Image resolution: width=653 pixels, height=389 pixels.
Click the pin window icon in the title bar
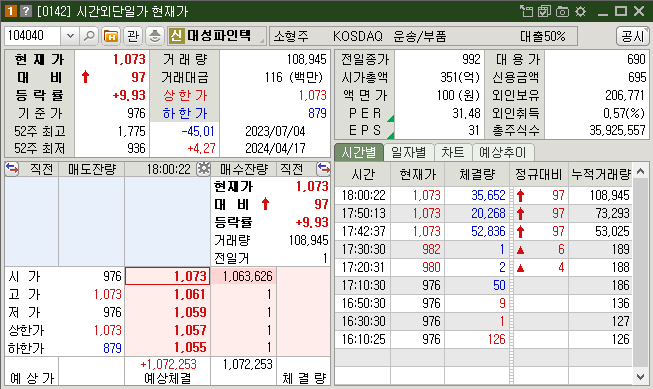pos(526,11)
